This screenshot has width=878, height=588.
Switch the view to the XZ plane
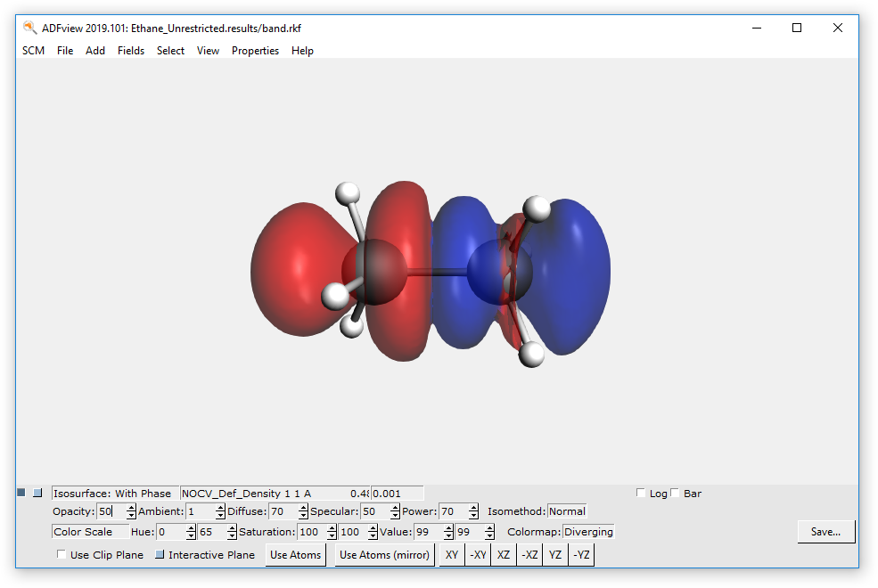[504, 554]
